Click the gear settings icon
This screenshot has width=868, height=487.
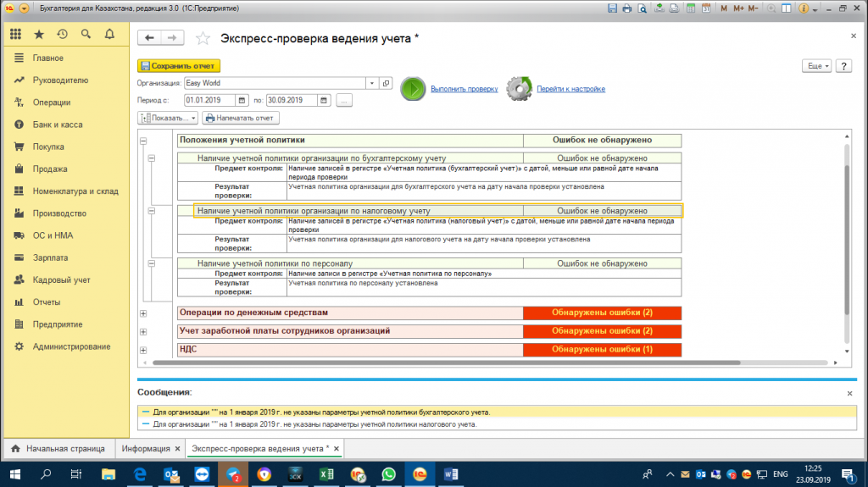[x=519, y=89]
